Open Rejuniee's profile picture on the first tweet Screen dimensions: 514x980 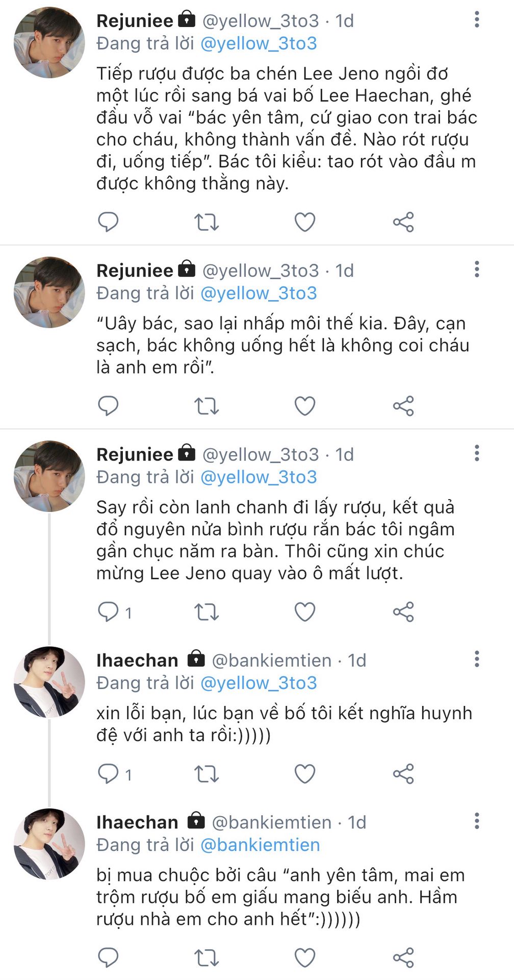[x=49, y=42]
